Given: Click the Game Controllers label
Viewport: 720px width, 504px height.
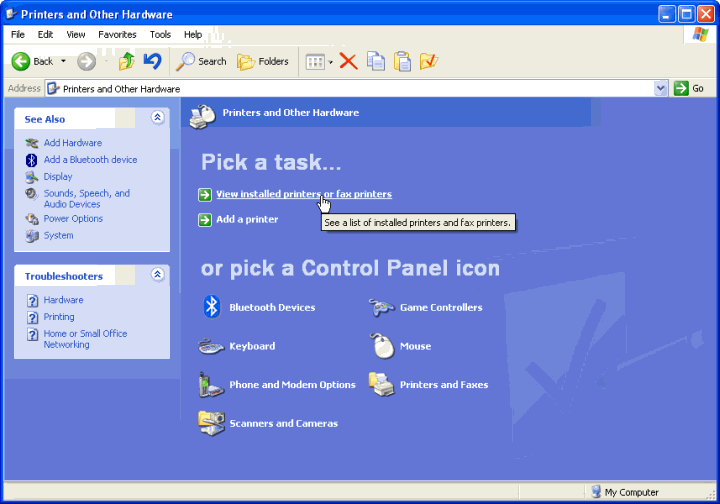Looking at the screenshot, I should pos(441,308).
